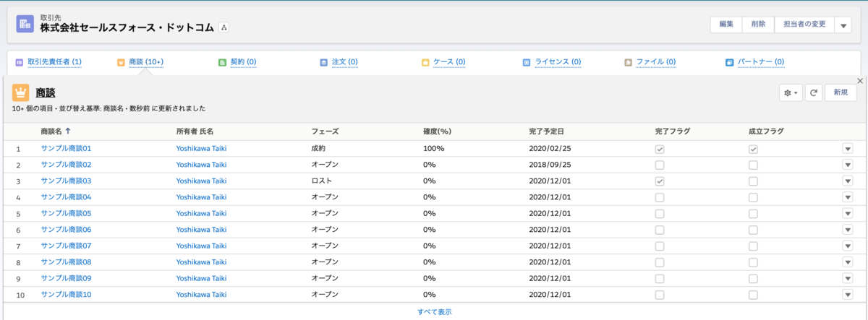This screenshot has height=320, width=868.
Task: Open 契約 (0) related list
Action: coord(243,62)
